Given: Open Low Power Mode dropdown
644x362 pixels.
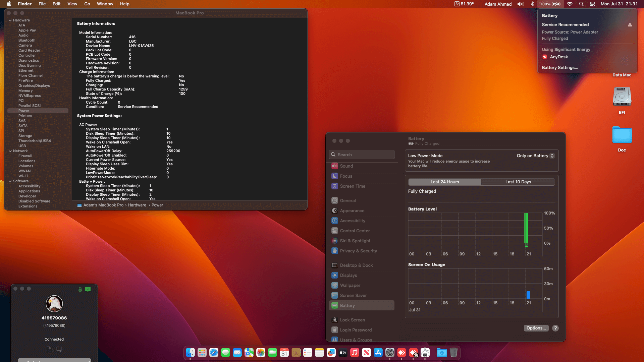Looking at the screenshot, I should pos(535,156).
